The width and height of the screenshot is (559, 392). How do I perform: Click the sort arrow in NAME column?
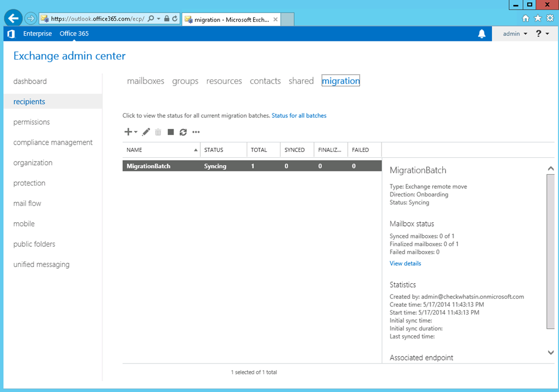coord(196,150)
